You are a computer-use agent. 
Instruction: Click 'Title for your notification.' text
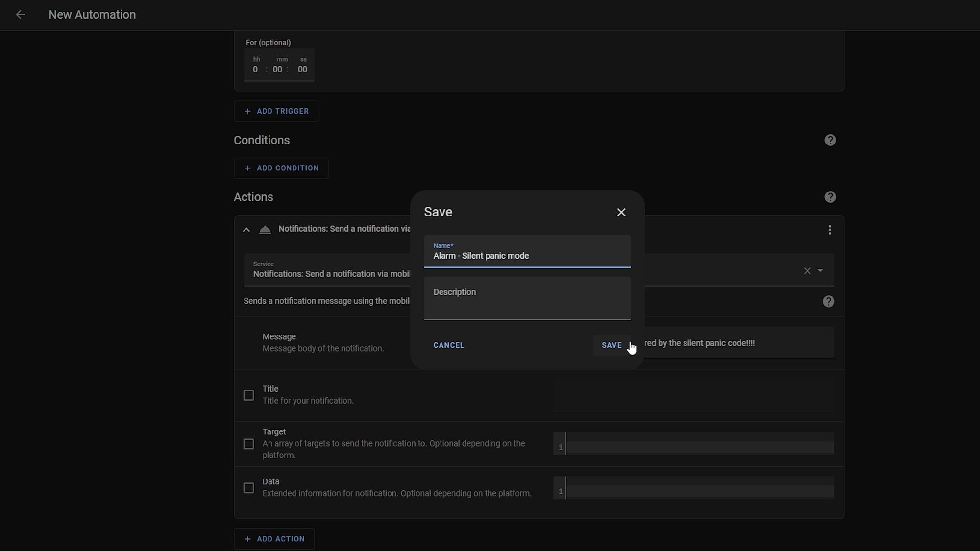click(x=308, y=401)
